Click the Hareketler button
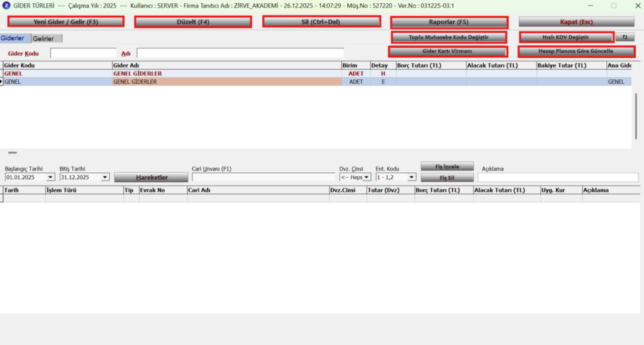644x345 pixels. point(152,177)
